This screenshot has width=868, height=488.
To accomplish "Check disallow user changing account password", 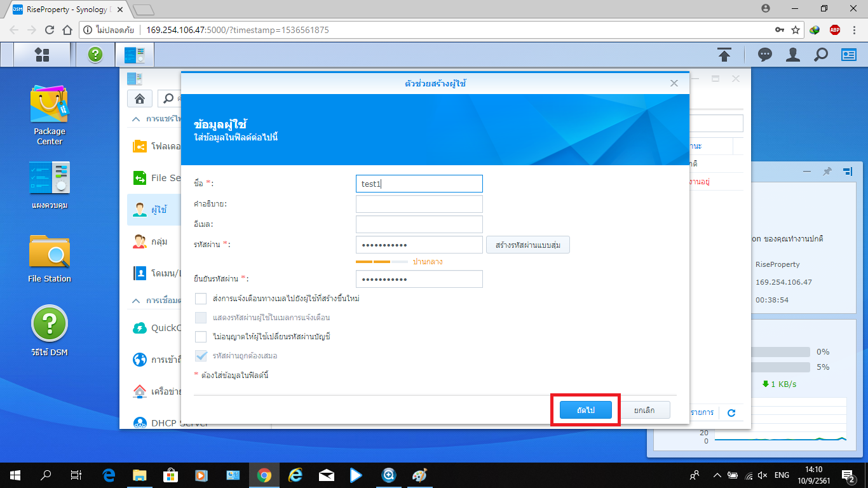I will [201, 337].
